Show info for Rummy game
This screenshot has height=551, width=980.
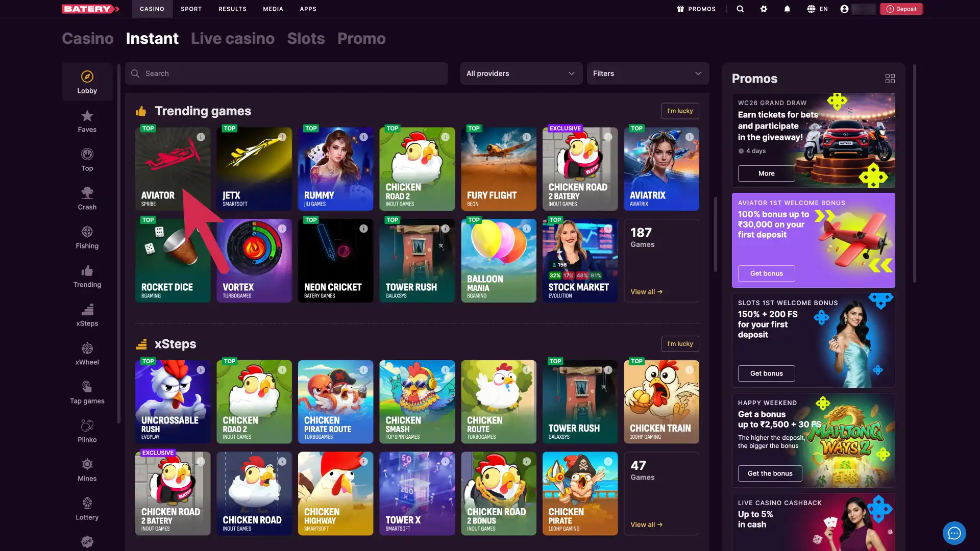(364, 137)
